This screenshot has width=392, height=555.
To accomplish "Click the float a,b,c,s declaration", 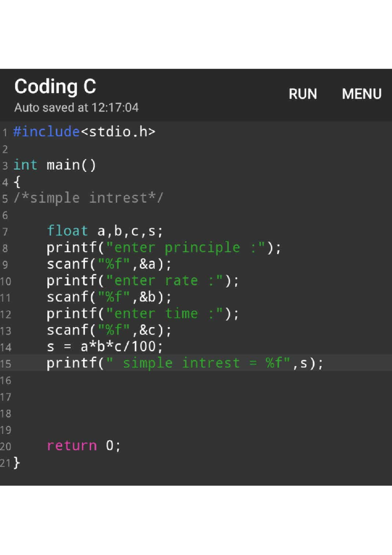I will 105,231.
